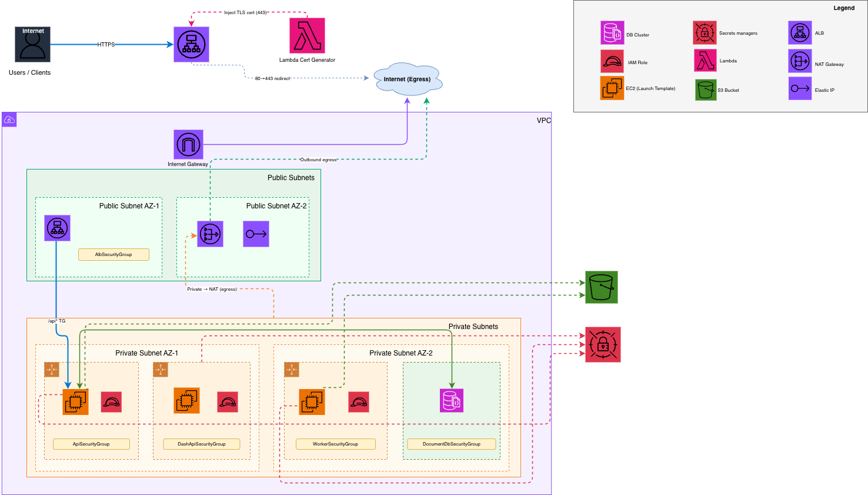Select the VPC cloud icon at the VPC corner
The width and height of the screenshot is (868, 495).
9,119
